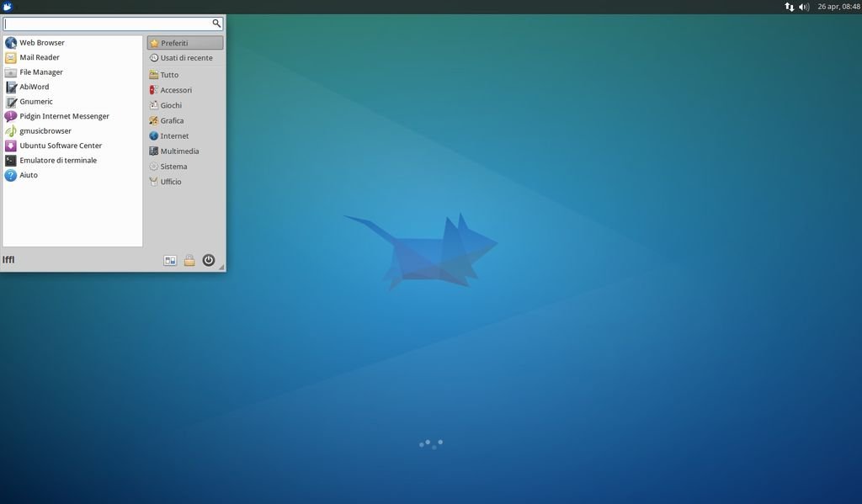Show the Usati di recente list
862x504 pixels.
(186, 58)
